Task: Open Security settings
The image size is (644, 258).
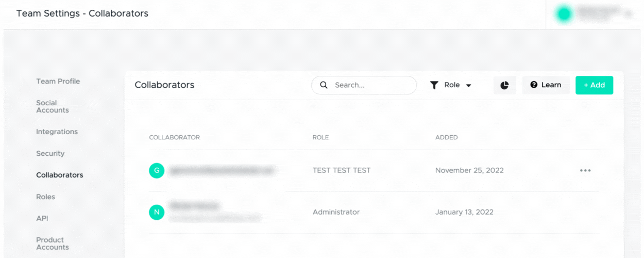Action: pos(50,153)
